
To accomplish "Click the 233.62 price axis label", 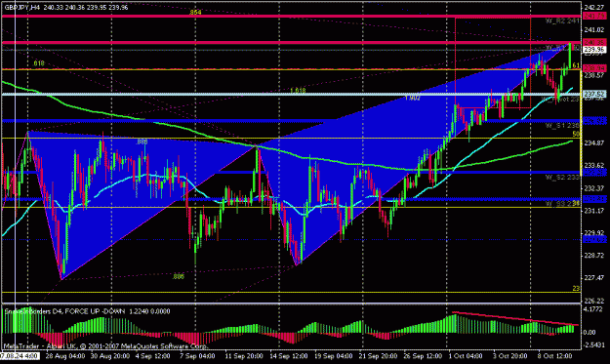I will (x=594, y=165).
